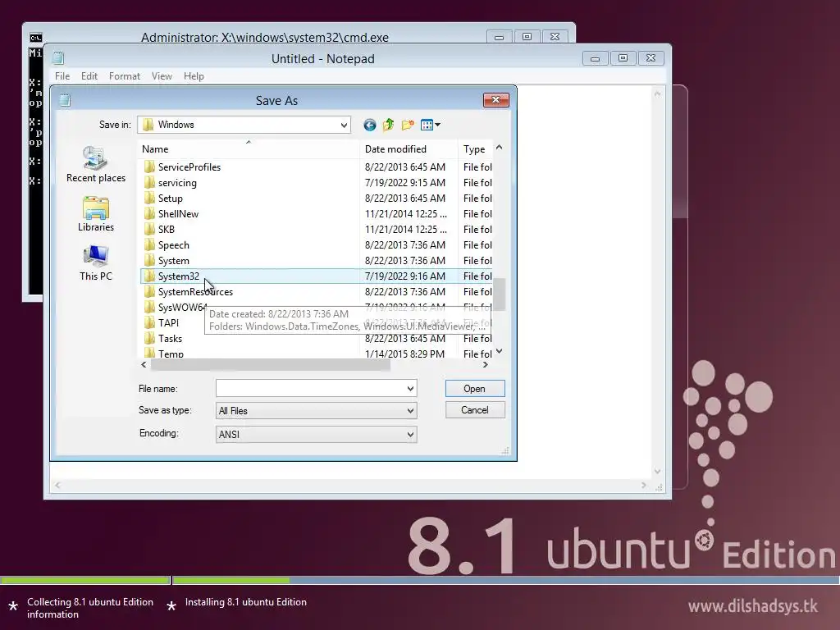The width and height of the screenshot is (840, 630).
Task: Open the File name dropdown arrow
Action: 410,388
